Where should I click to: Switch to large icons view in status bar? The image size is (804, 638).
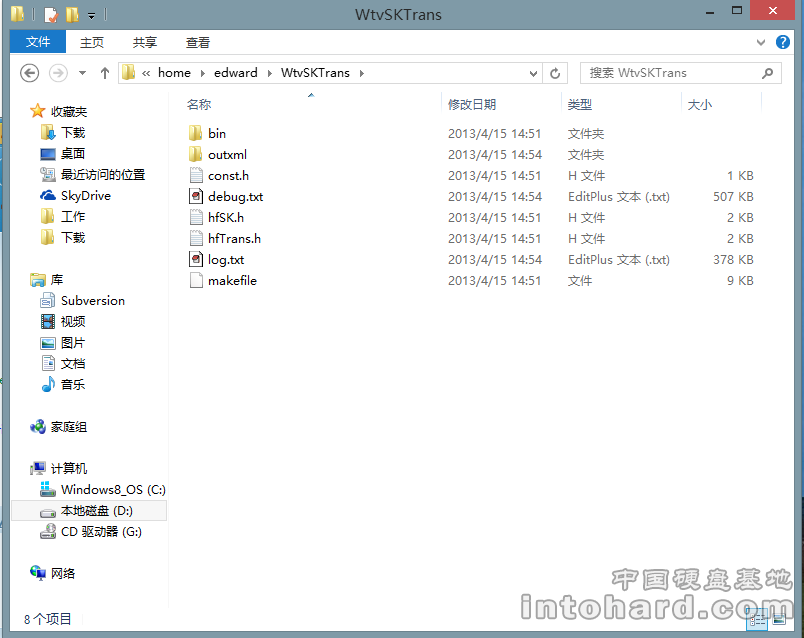tap(779, 620)
